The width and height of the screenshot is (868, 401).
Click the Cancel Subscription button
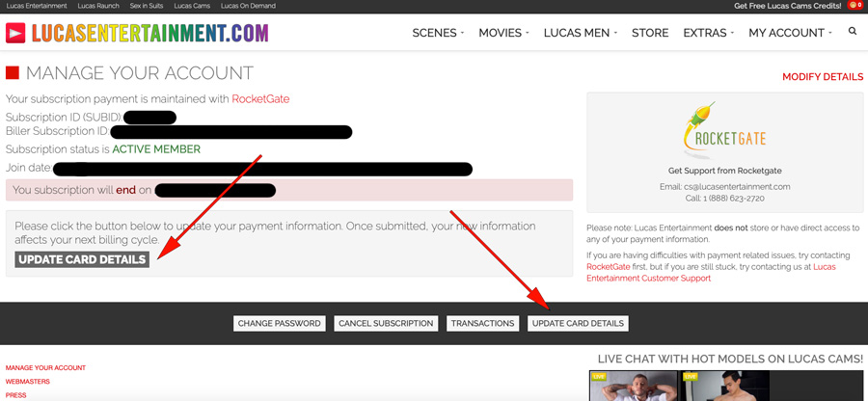[x=386, y=324]
